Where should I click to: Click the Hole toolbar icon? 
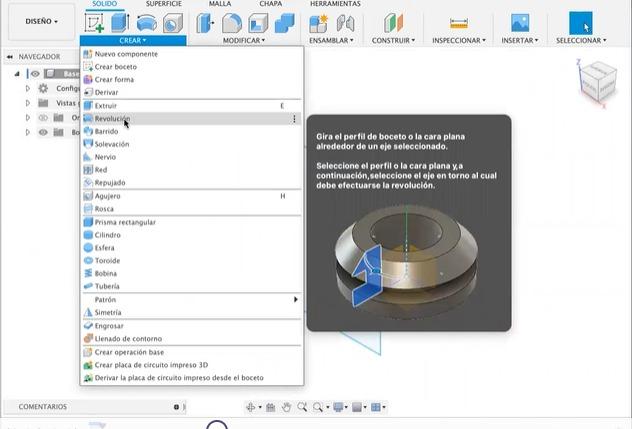(x=173, y=23)
